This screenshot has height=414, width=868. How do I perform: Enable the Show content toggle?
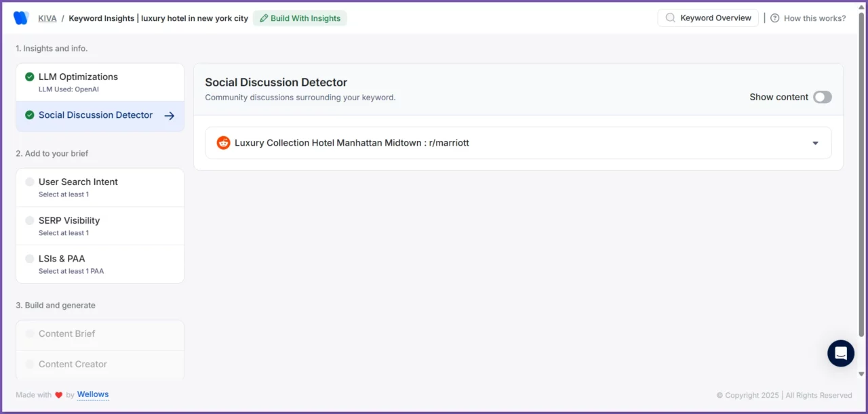(822, 97)
